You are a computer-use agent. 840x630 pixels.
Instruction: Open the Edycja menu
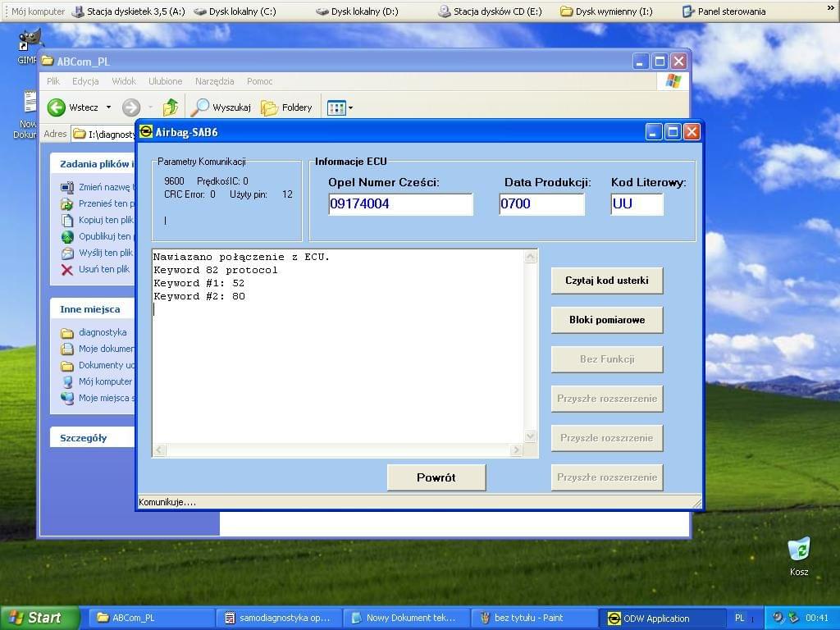[85, 81]
